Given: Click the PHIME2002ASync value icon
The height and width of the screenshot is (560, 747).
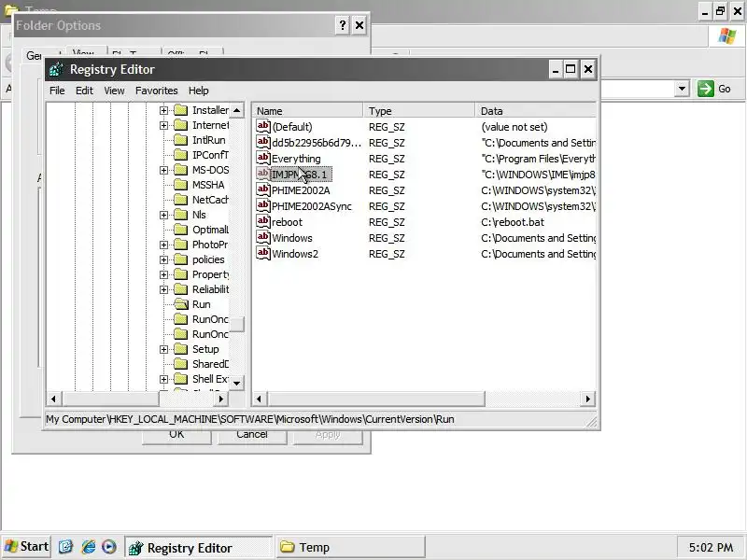Looking at the screenshot, I should click(263, 205).
